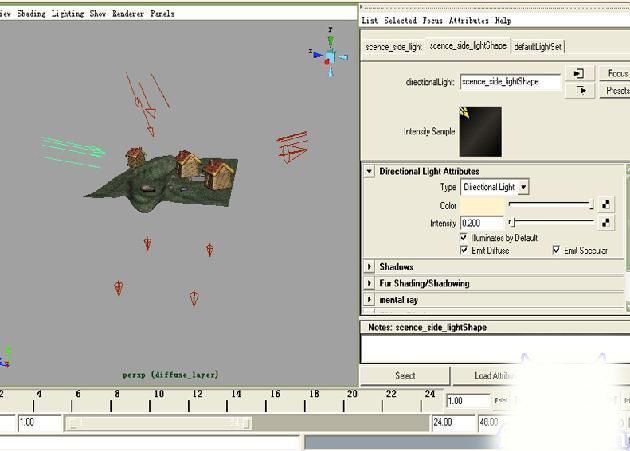Click the Intensity Sample light swatch
The image size is (630, 451).
479,130
